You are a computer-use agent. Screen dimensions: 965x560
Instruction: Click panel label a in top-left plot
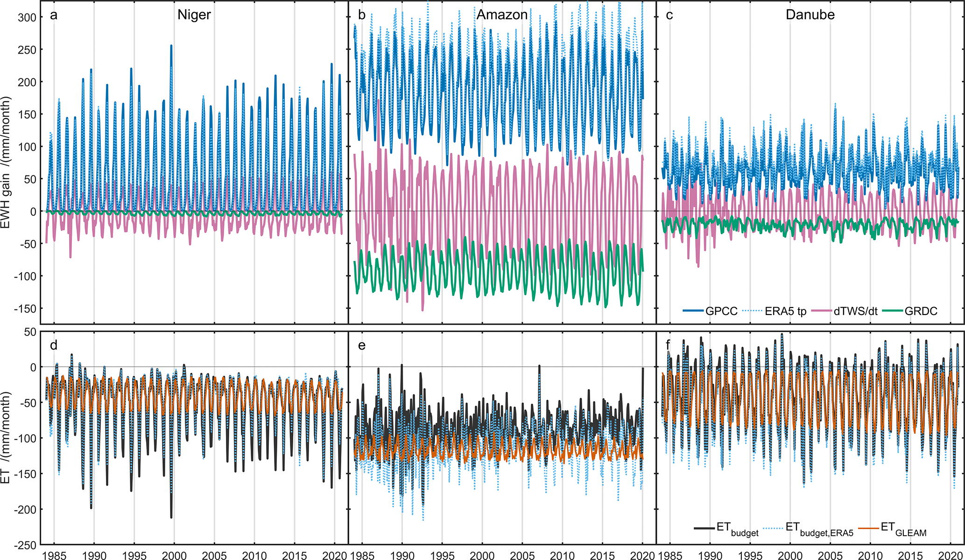54,15
